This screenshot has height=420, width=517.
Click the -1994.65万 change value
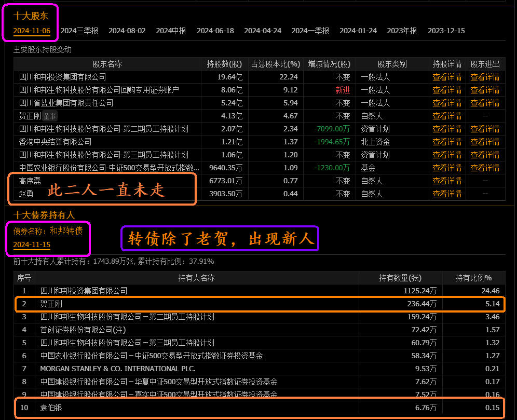click(332, 142)
